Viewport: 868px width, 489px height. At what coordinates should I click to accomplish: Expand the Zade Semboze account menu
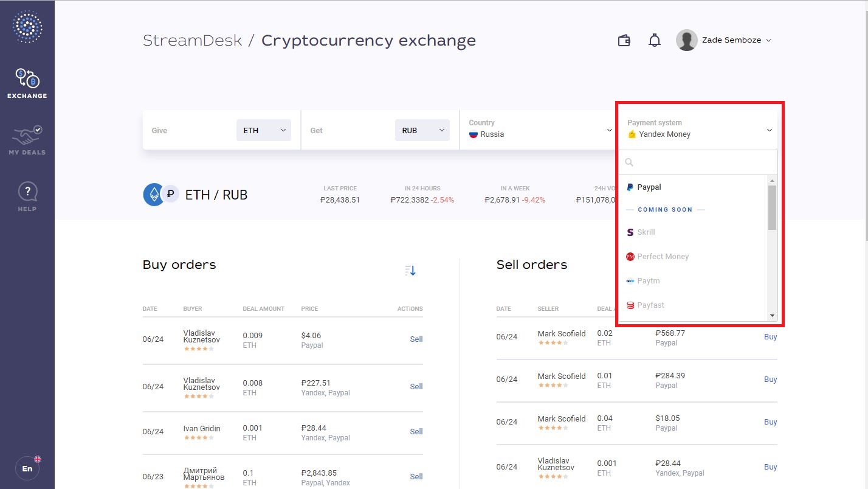737,40
